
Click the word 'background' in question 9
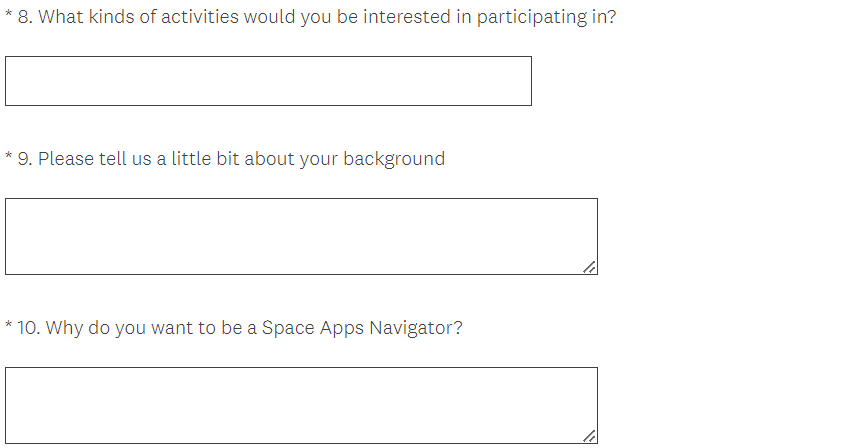coord(394,159)
